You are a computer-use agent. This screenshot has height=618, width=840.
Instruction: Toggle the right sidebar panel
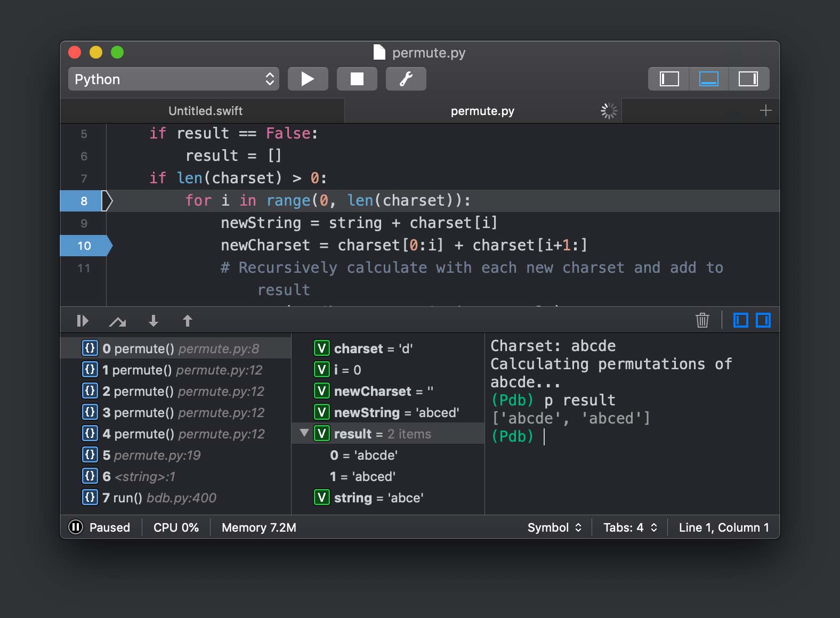pos(748,79)
